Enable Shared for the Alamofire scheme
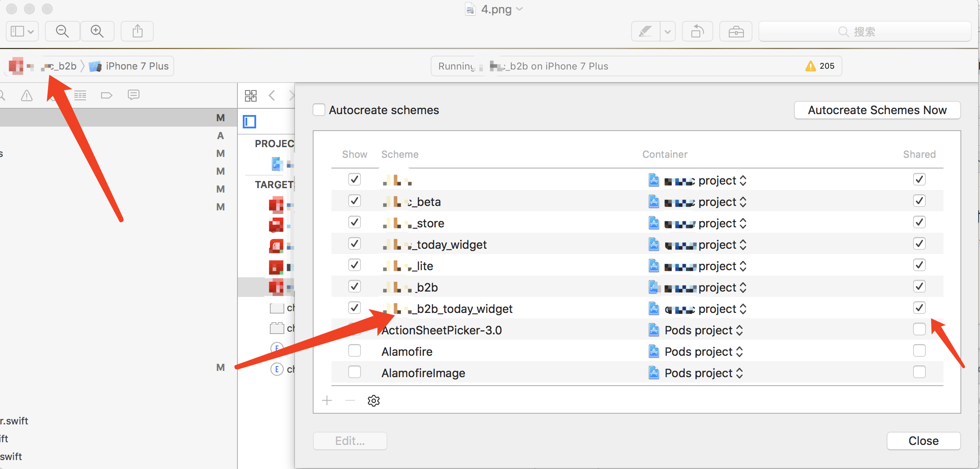Viewport: 980px width, 469px height. (919, 350)
